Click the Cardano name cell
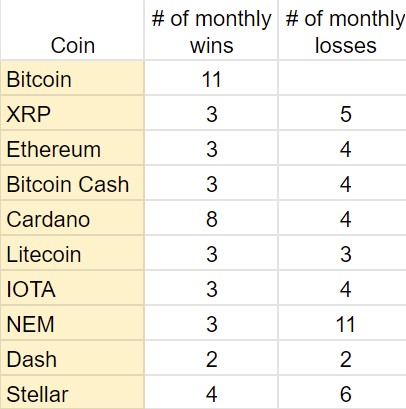This screenshot has height=409, width=406. pyautogui.click(x=72, y=218)
